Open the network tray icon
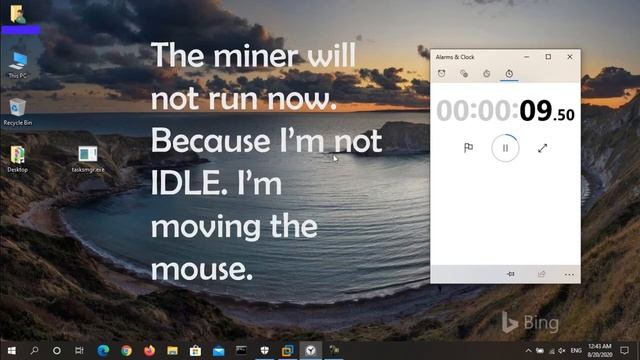 point(551,351)
